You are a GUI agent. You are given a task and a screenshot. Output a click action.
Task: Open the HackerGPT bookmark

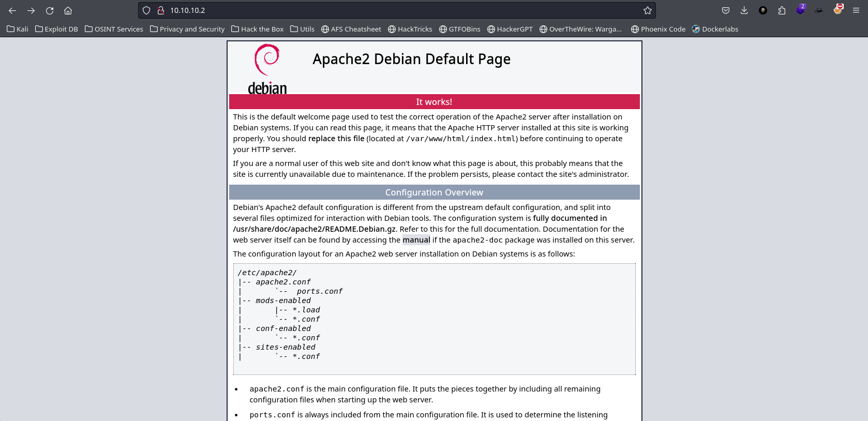coord(510,29)
